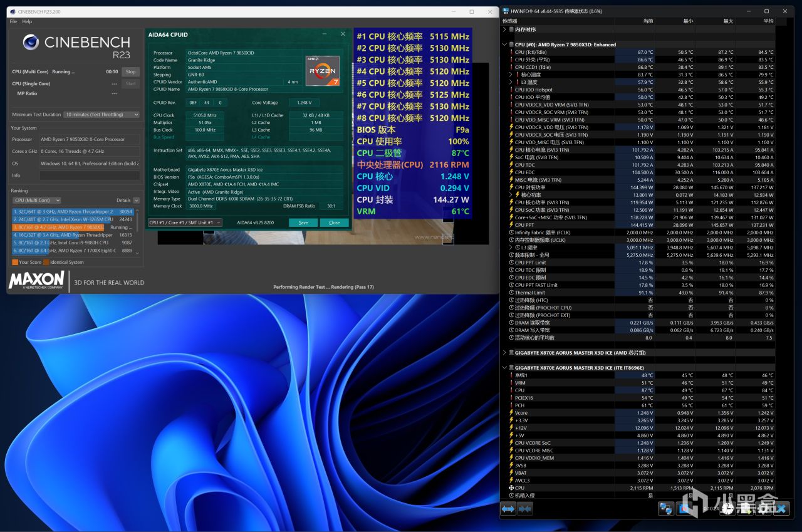
Task: Click the Info input field in Cinebench
Action: tap(90, 175)
